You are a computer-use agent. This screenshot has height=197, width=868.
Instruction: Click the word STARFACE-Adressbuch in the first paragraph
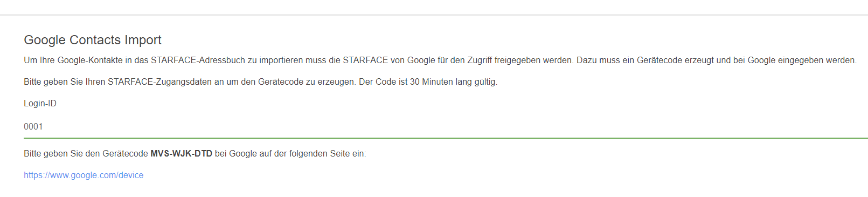tap(198, 60)
